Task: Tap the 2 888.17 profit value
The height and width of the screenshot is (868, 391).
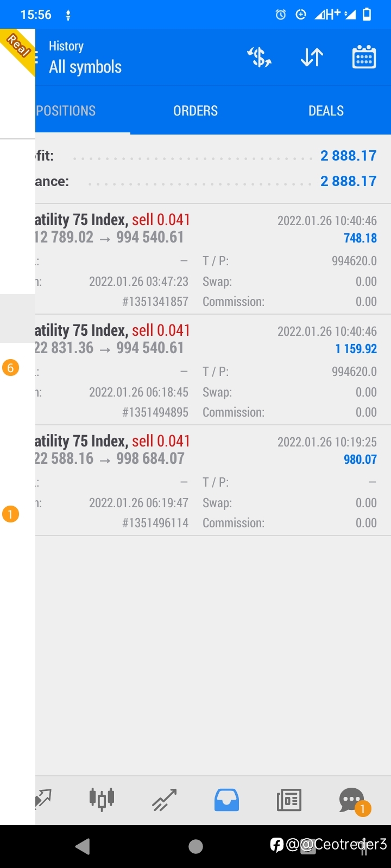Action: (x=348, y=156)
